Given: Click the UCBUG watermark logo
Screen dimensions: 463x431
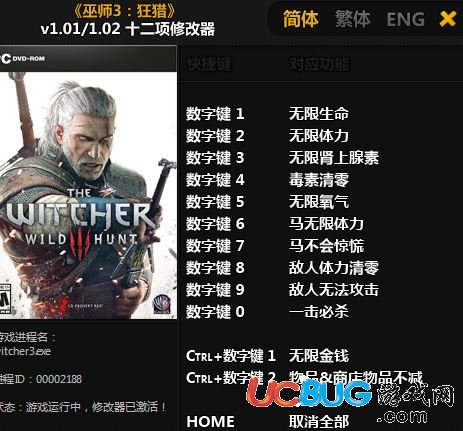Looking at the screenshot, I should click(x=350, y=400).
